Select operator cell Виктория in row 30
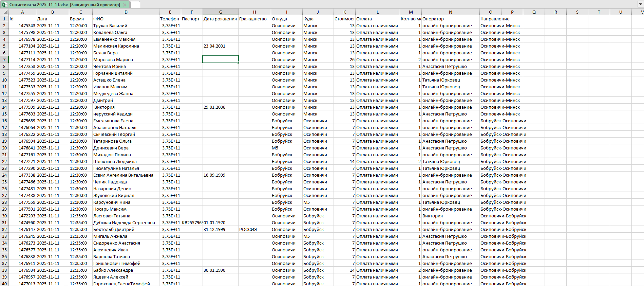Viewport: 644px width, 286px height. coord(450,216)
